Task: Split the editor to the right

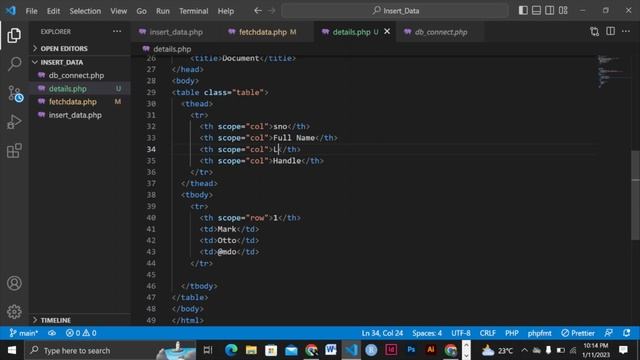Action: [610, 31]
